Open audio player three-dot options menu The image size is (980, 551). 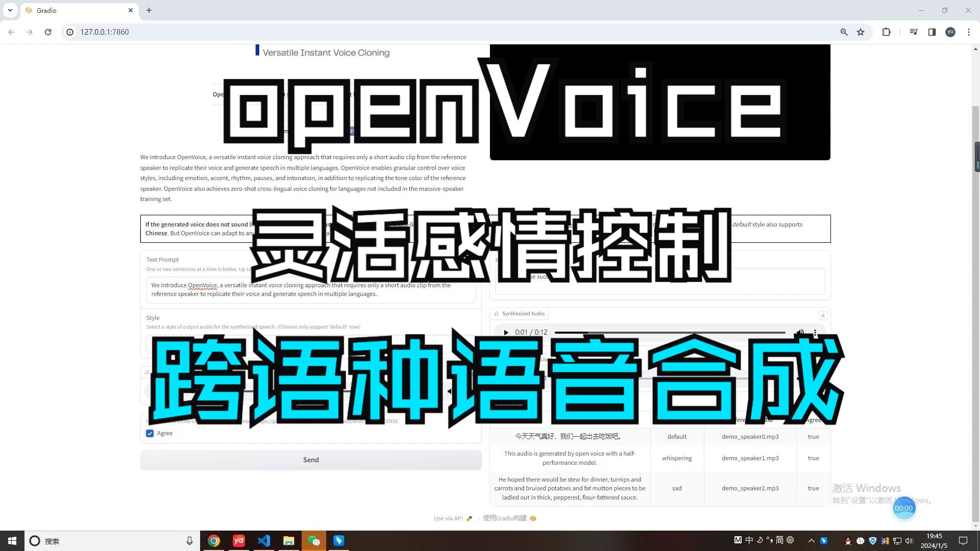(x=815, y=333)
